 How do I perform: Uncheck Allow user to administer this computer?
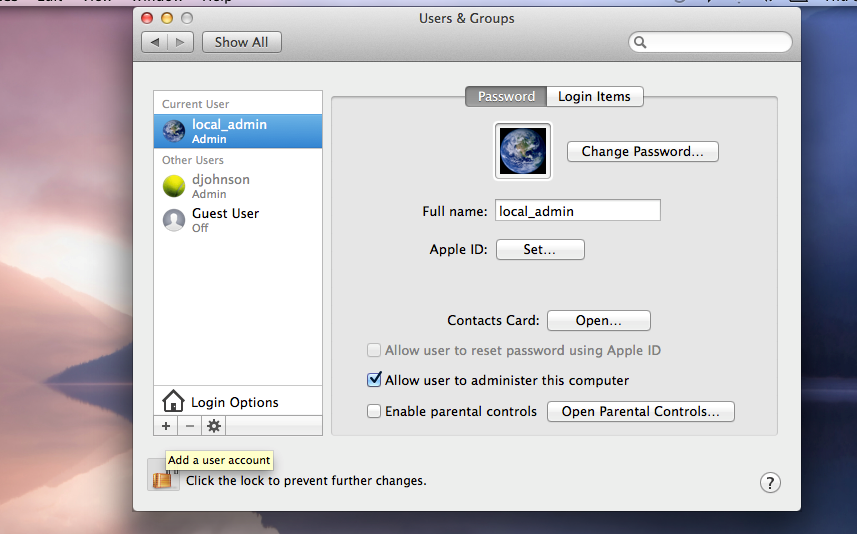pos(375,380)
